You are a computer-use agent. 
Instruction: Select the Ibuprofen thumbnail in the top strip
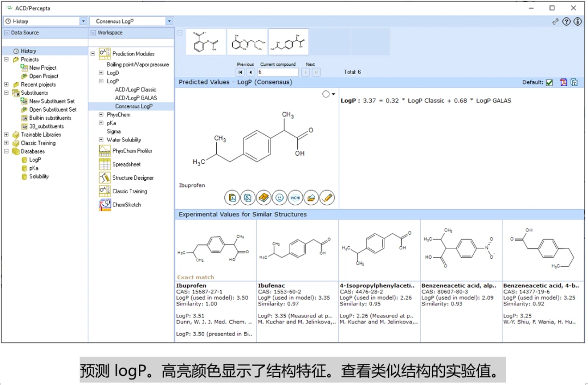289,42
